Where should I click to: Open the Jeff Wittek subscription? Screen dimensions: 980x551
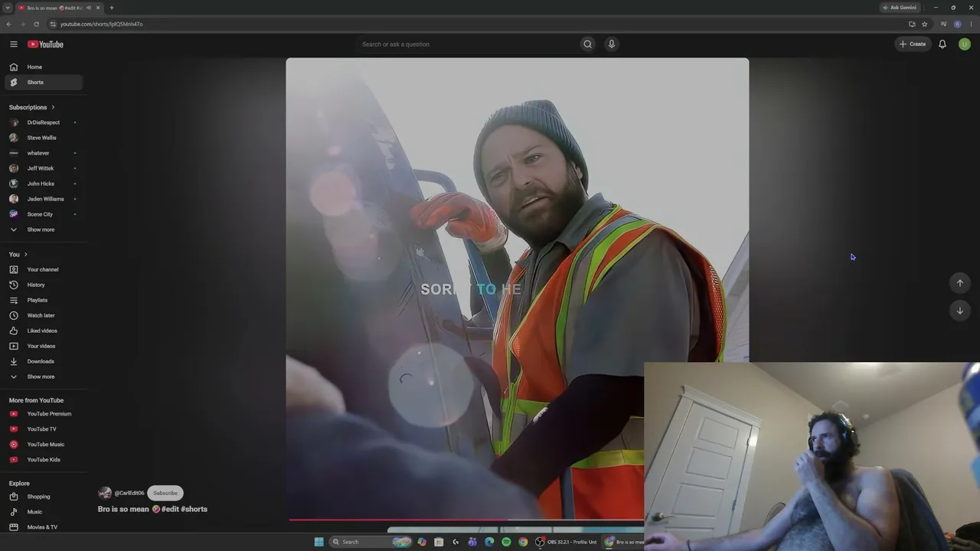point(43,168)
